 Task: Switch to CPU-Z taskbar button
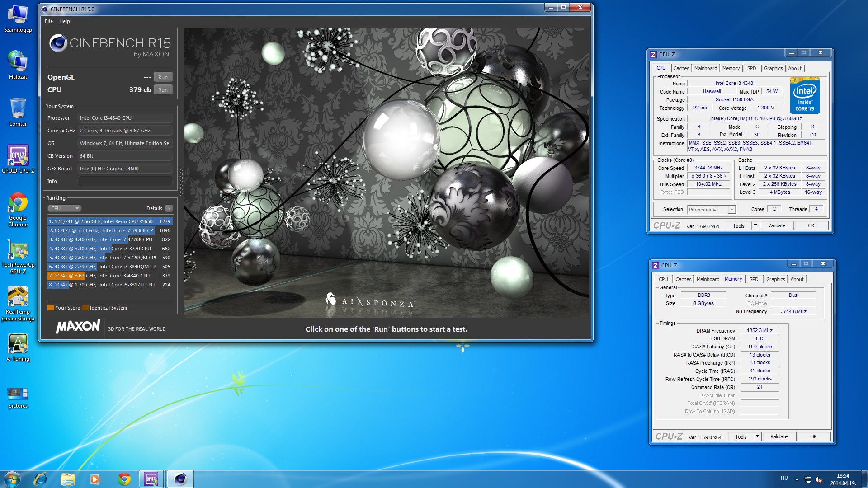151,479
